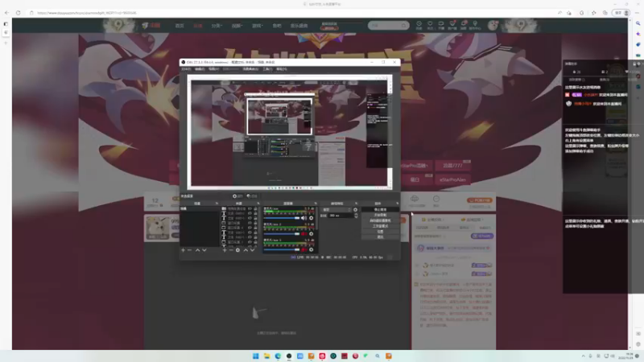The width and height of the screenshot is (644, 362).
Task: Toggle visibility eye of third source row
Action: (x=250, y=218)
